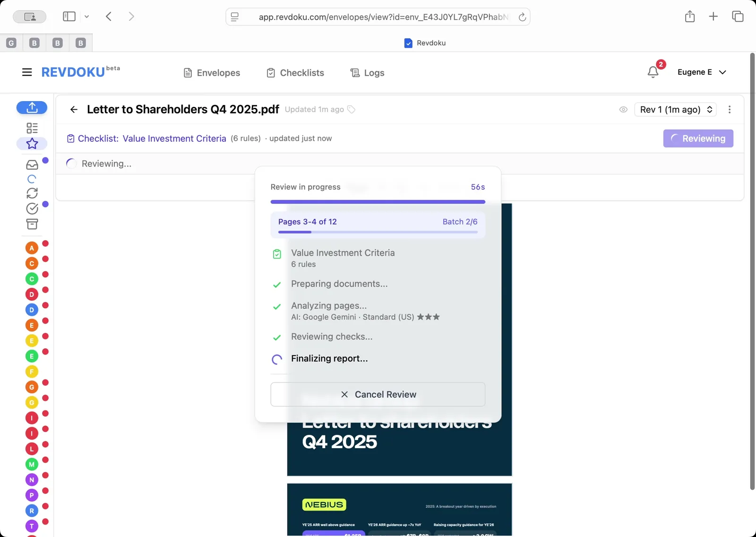
Task: Toggle the document preview eye icon
Action: [623, 109]
